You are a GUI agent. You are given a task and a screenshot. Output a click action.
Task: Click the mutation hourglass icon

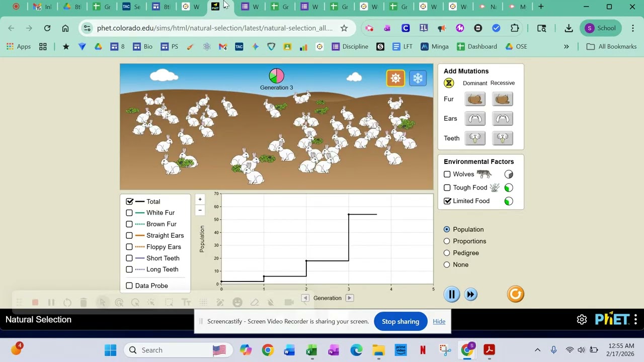(449, 83)
